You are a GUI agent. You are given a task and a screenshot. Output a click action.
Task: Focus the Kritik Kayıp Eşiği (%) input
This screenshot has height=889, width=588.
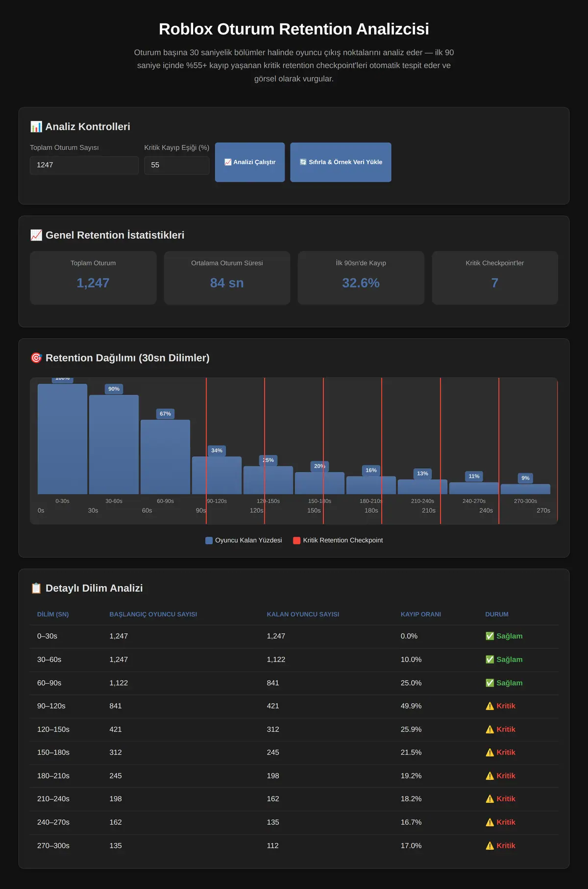[177, 165]
